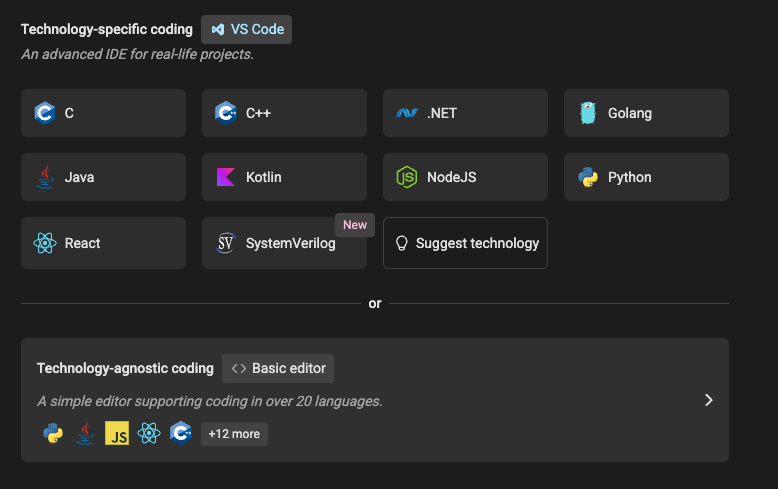Image resolution: width=778 pixels, height=489 pixels.
Task: Select the SystemVerilog SV icon
Action: click(x=225, y=243)
